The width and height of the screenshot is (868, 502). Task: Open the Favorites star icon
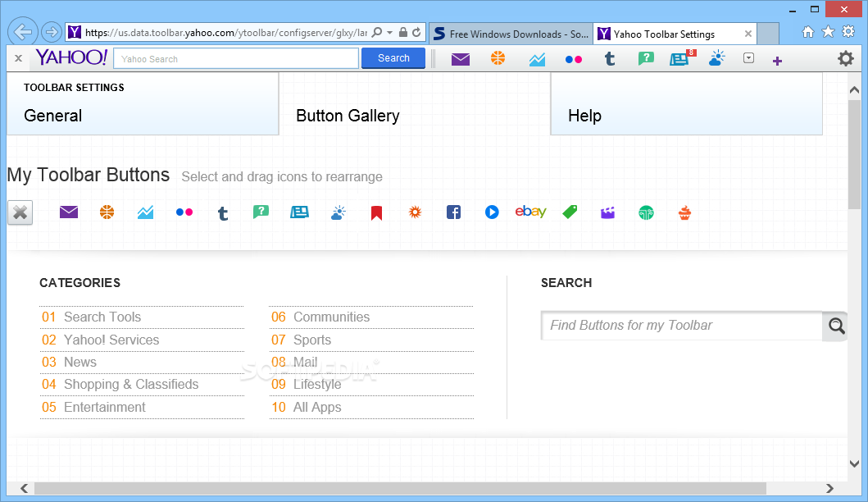pyautogui.click(x=828, y=32)
